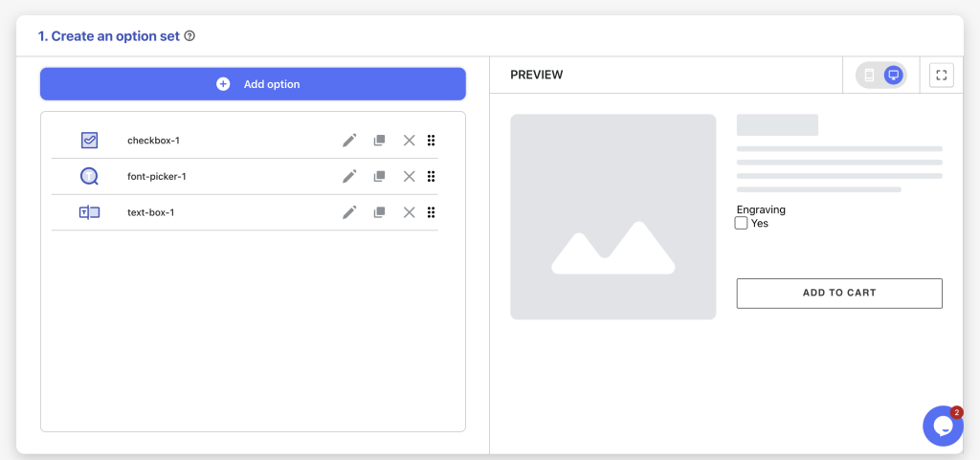This screenshot has width=980, height=460.
Task: Open help icon next to Create an option set
Action: [x=190, y=36]
